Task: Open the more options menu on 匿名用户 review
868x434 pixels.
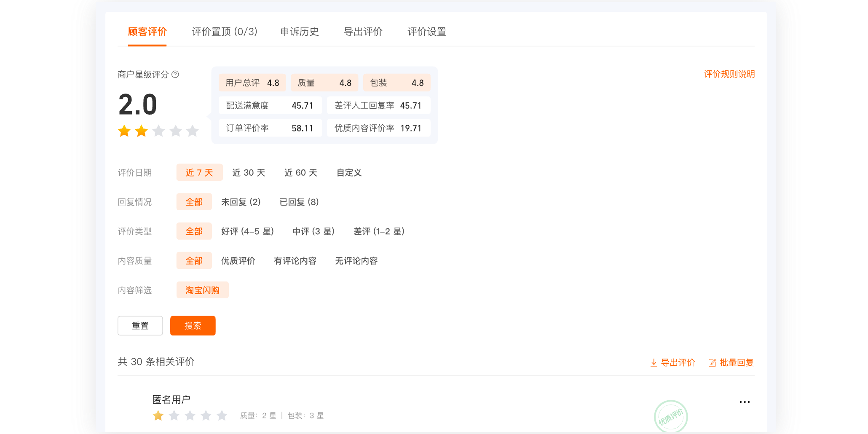Action: pyautogui.click(x=745, y=402)
